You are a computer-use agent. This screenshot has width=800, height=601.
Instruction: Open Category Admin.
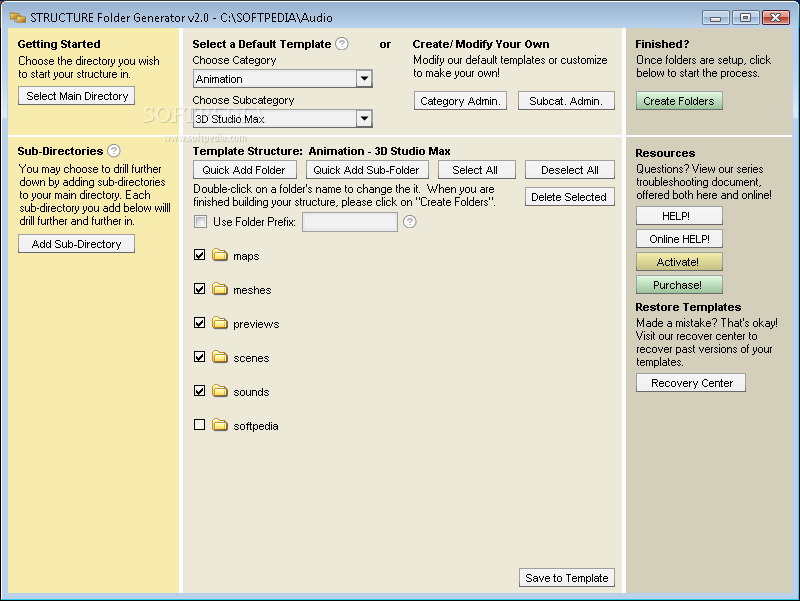[x=460, y=101]
